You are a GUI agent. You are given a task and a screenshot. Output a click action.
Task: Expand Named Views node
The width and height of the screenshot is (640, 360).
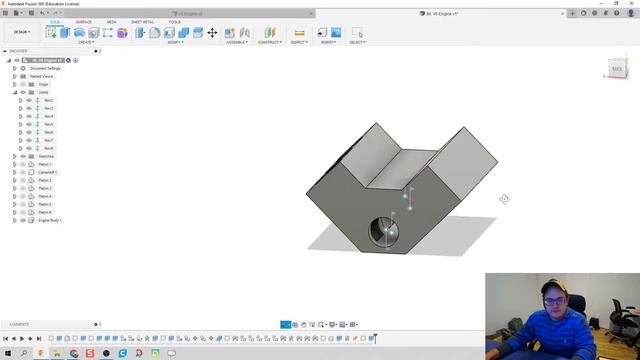coord(15,76)
